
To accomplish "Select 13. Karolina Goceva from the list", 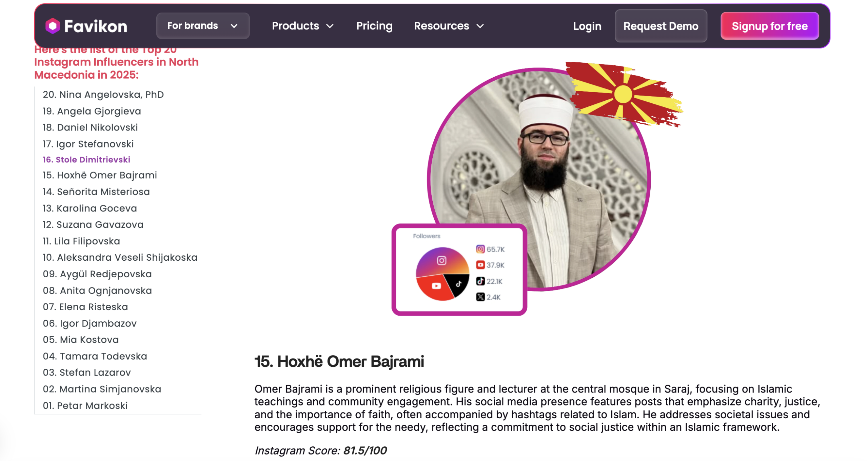I will click(x=90, y=208).
